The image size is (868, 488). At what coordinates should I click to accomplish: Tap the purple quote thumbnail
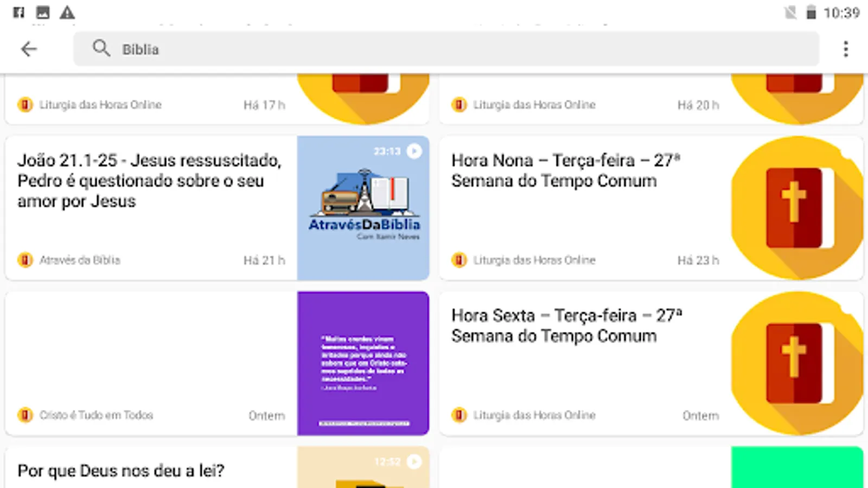click(x=363, y=363)
